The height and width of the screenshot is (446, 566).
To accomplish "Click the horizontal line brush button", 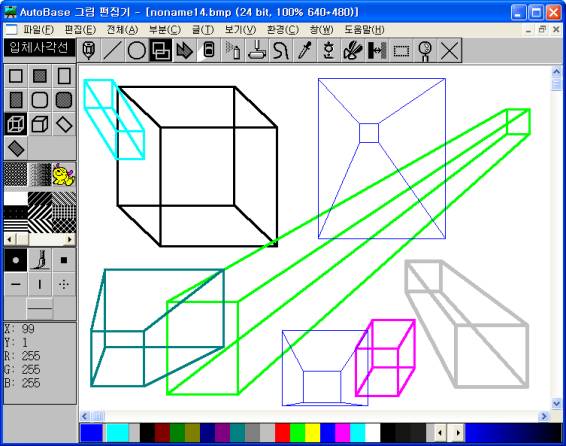I will (16, 284).
